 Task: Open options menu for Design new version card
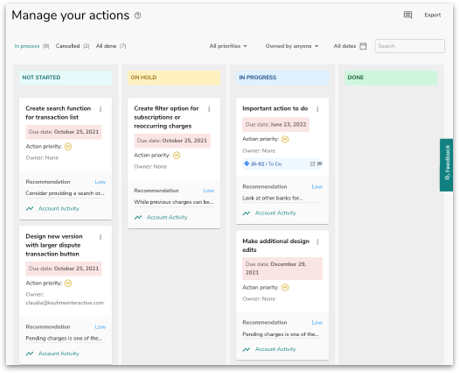100,237
